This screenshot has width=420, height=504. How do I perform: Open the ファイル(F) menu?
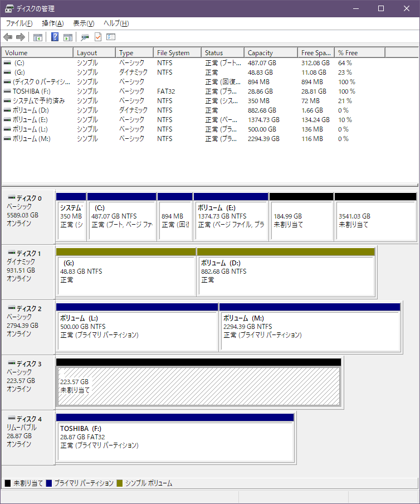click(x=19, y=23)
